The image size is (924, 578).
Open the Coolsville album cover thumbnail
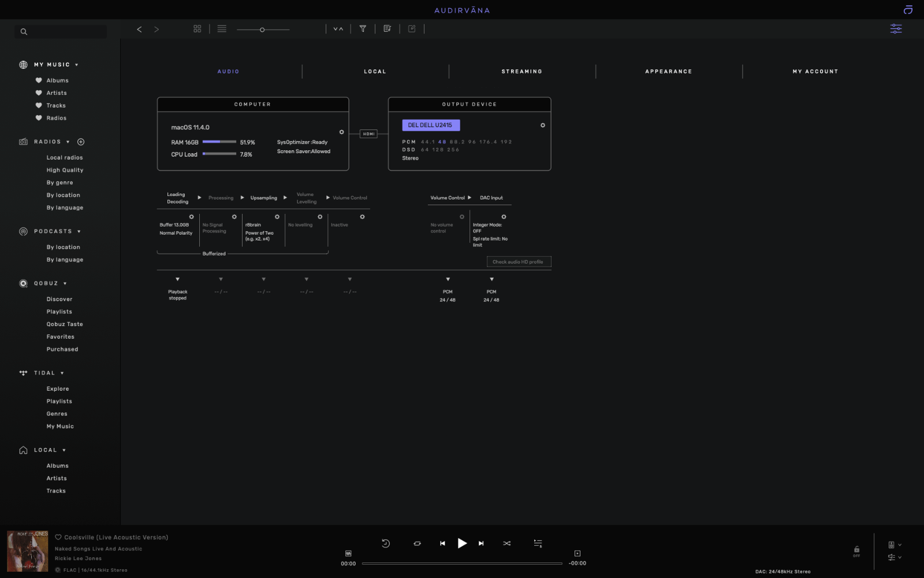click(28, 551)
